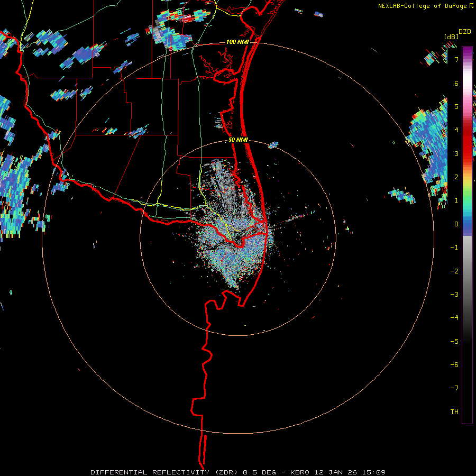Click the colorbar value -3 label

point(454,295)
